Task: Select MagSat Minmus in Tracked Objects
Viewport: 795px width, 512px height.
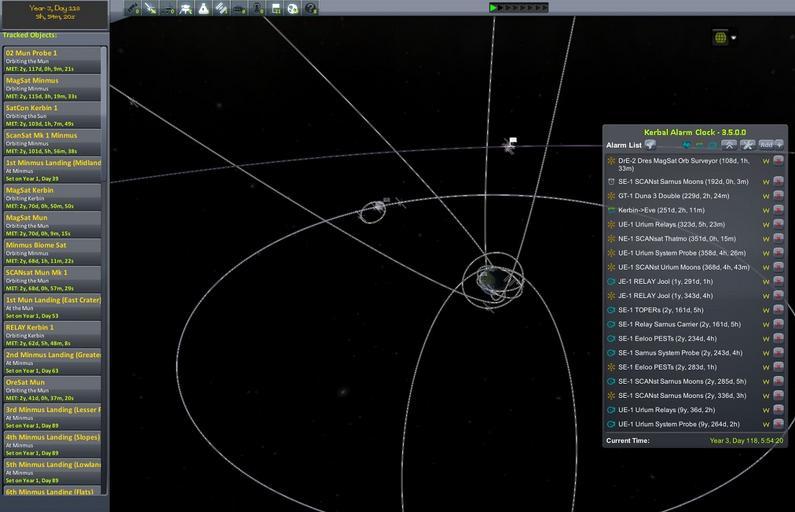Action: 53,88
